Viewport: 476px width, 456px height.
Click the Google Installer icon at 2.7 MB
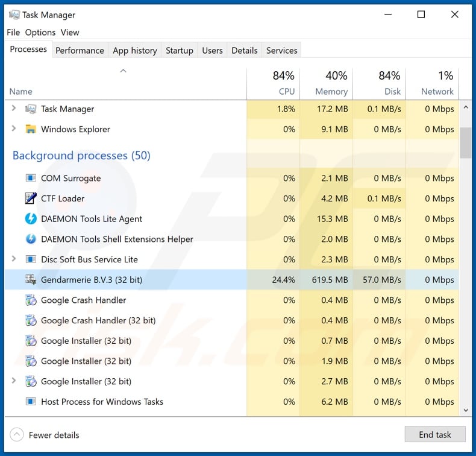point(31,381)
